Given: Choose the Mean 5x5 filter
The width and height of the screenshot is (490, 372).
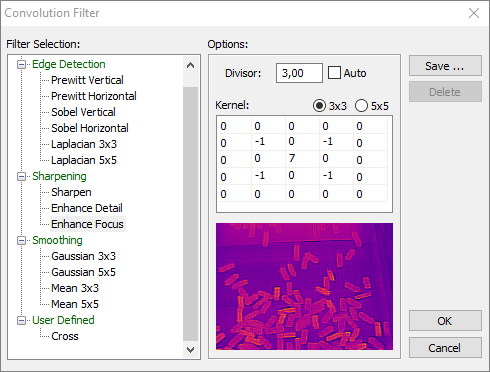Looking at the screenshot, I should pos(75,304).
